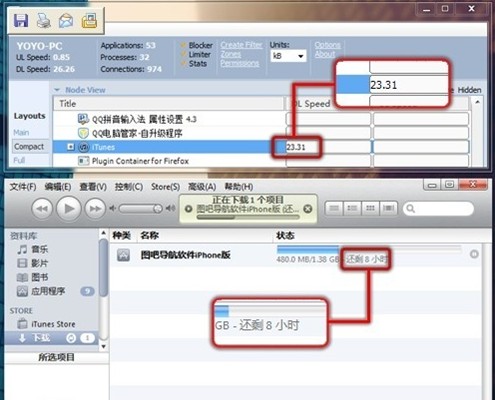This screenshot has width=495, height=400.
Task: Click the QQ拼音 row icon
Action: pos(83,119)
